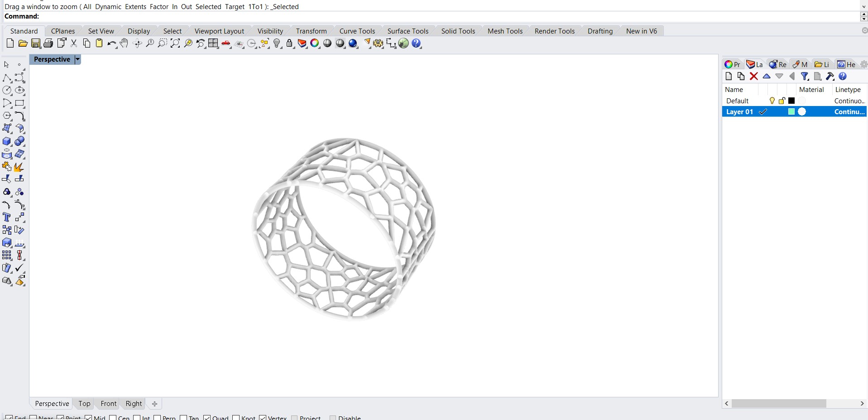Toggle Cen object snap checkbox
The width and height of the screenshot is (868, 420).
(x=113, y=418)
